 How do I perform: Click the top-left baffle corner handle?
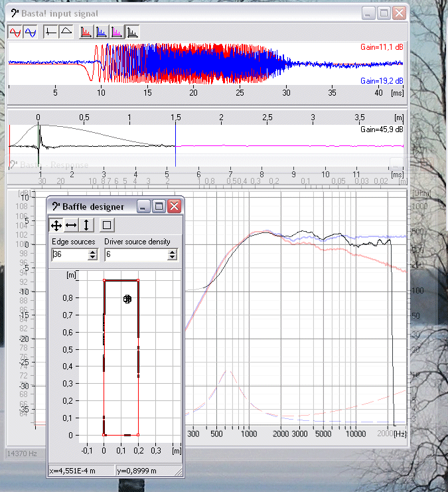(x=104, y=280)
